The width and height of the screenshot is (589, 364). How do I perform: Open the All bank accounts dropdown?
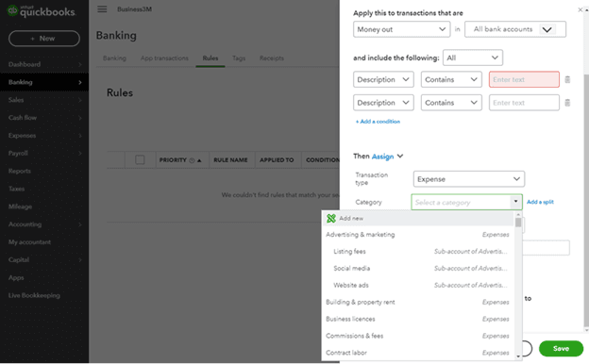click(x=515, y=29)
